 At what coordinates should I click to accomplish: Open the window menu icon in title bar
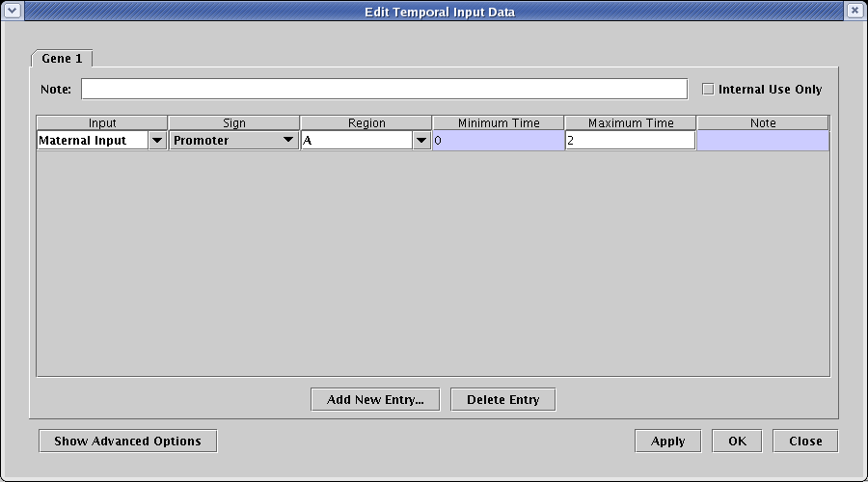point(12,11)
